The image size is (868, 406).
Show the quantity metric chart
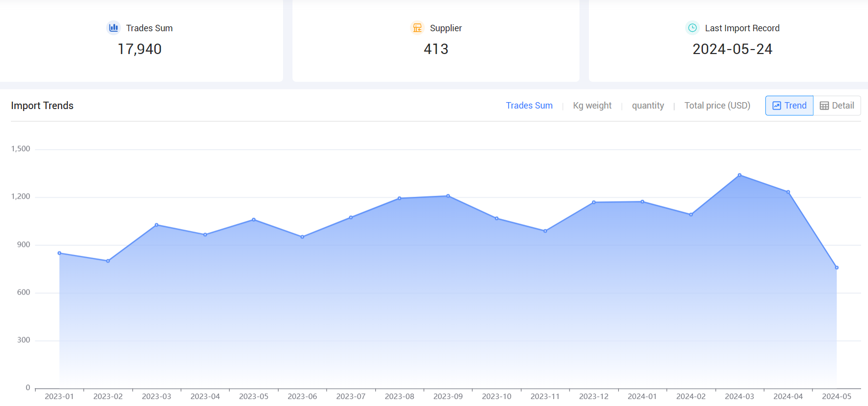[x=647, y=106]
